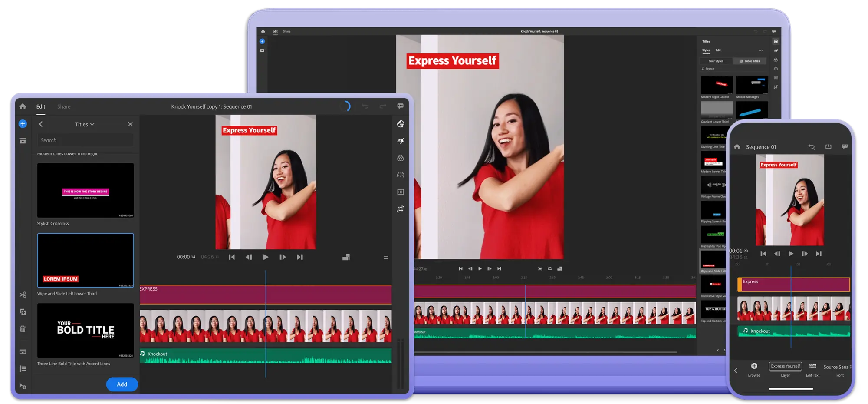Open the Titles dropdown chevron
This screenshot has height=404, width=868.
92,124
